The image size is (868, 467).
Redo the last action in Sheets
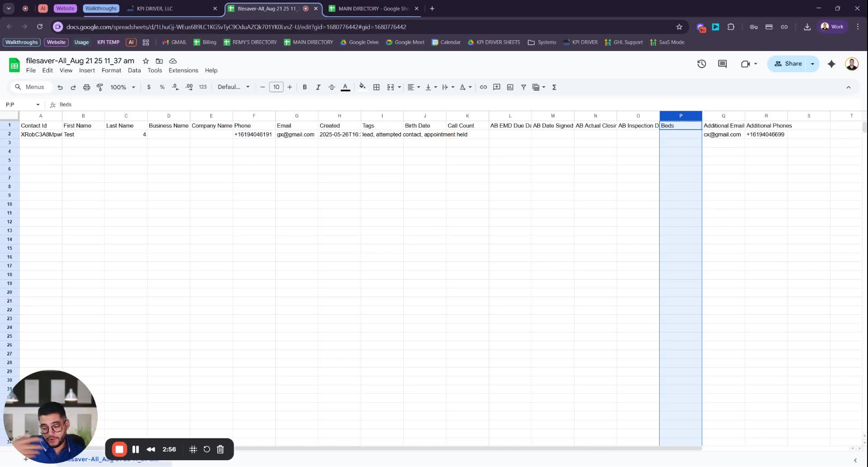(73, 87)
